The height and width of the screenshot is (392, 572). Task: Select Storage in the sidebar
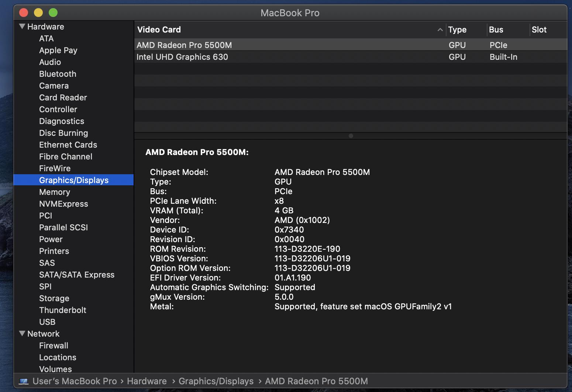[54, 299]
